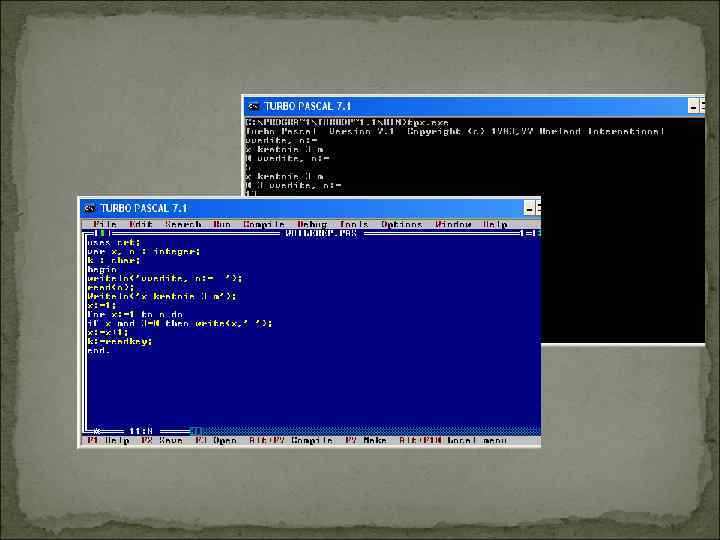This screenshot has height=540, width=720.
Task: Click the 'k:=readkey;' code line
Action: click(120, 341)
